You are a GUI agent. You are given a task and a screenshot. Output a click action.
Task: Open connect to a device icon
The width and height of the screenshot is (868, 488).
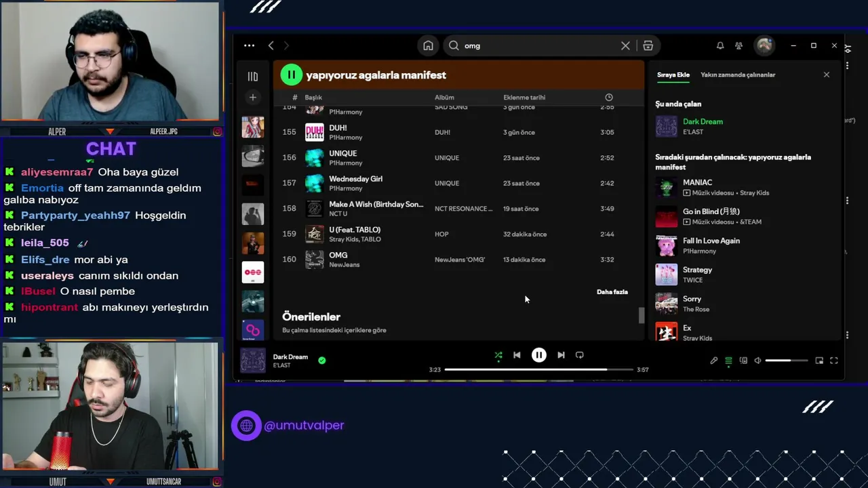coord(743,361)
